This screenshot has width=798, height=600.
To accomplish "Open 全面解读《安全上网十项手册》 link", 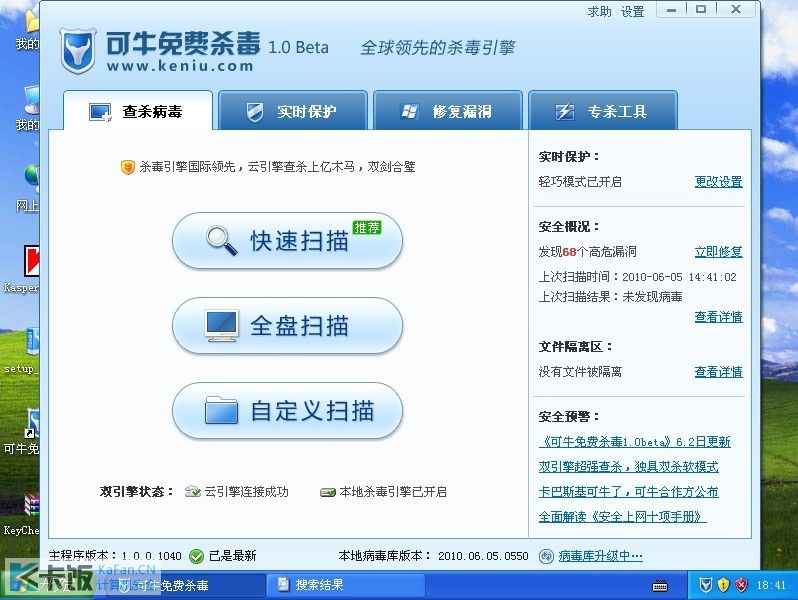I will 622,517.
